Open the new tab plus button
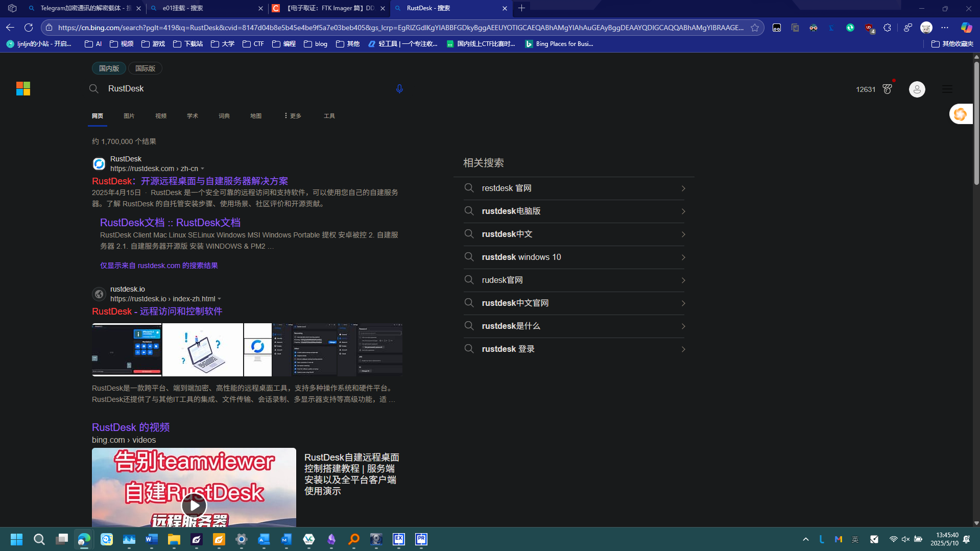Screen dimensions: 980x551 tap(521, 8)
